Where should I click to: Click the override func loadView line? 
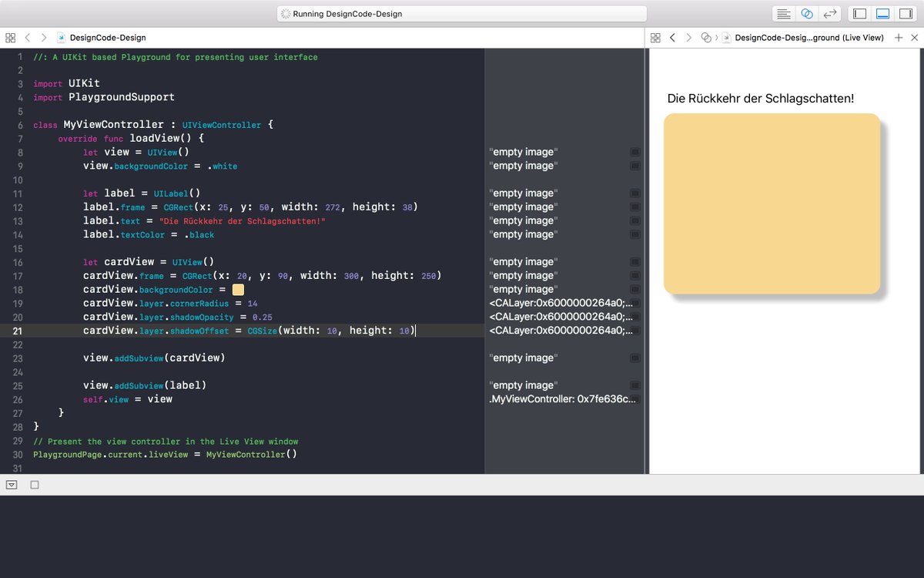coord(131,138)
